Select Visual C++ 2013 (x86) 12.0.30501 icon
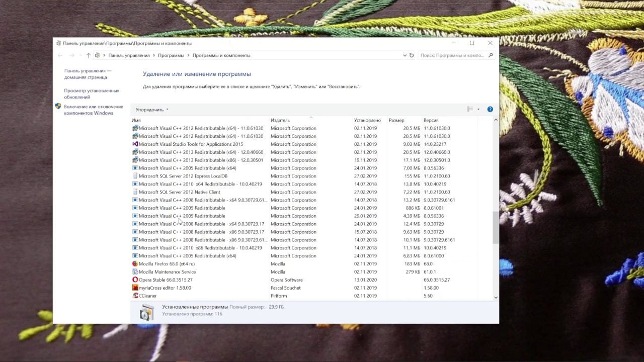This screenshot has height=362, width=644. click(135, 160)
